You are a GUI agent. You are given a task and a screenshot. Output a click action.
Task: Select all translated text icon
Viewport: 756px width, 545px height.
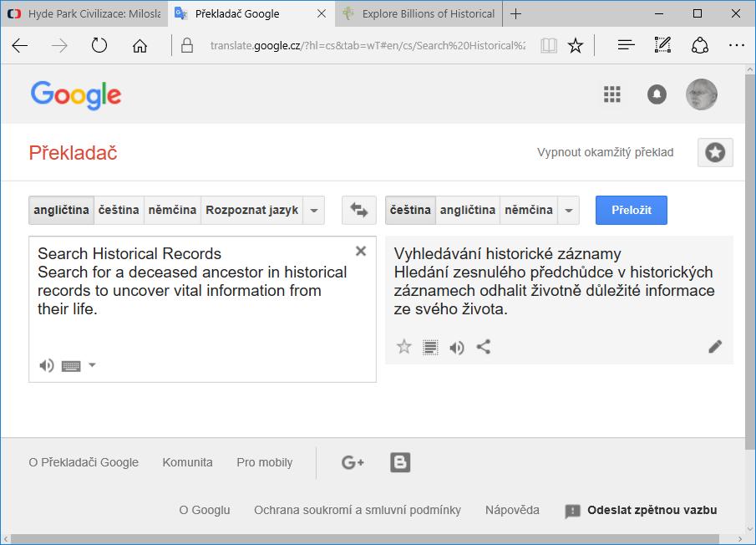click(430, 347)
